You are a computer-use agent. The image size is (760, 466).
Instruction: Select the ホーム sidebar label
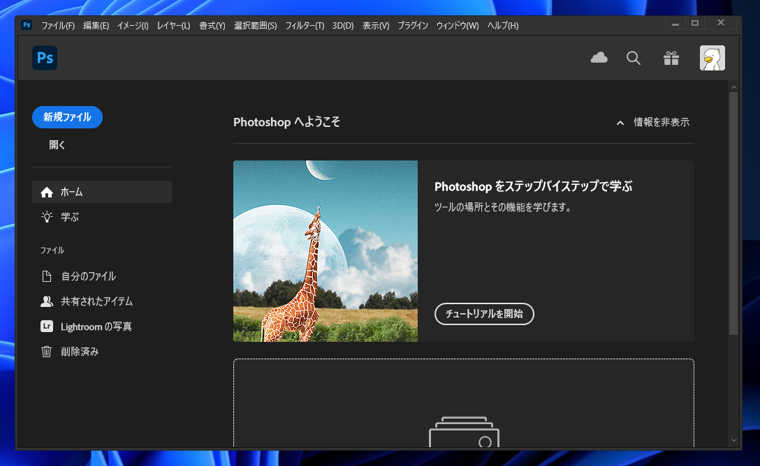[71, 192]
